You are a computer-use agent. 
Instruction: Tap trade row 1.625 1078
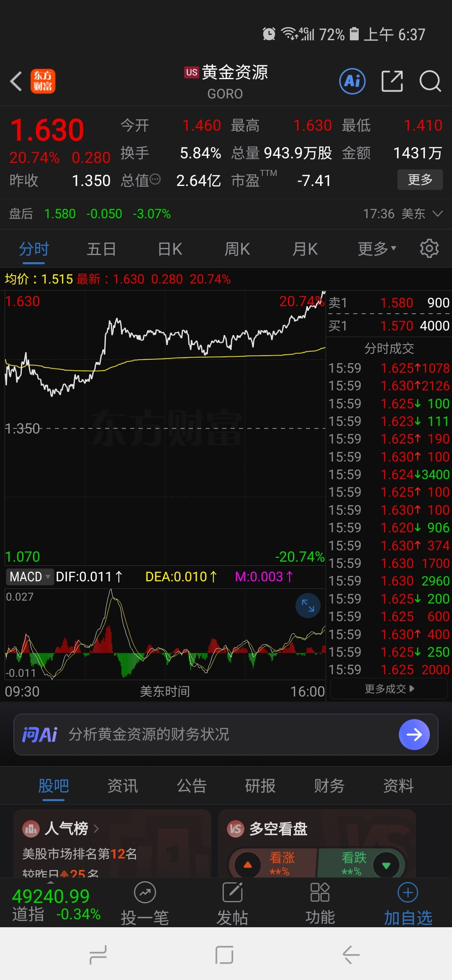(x=389, y=368)
